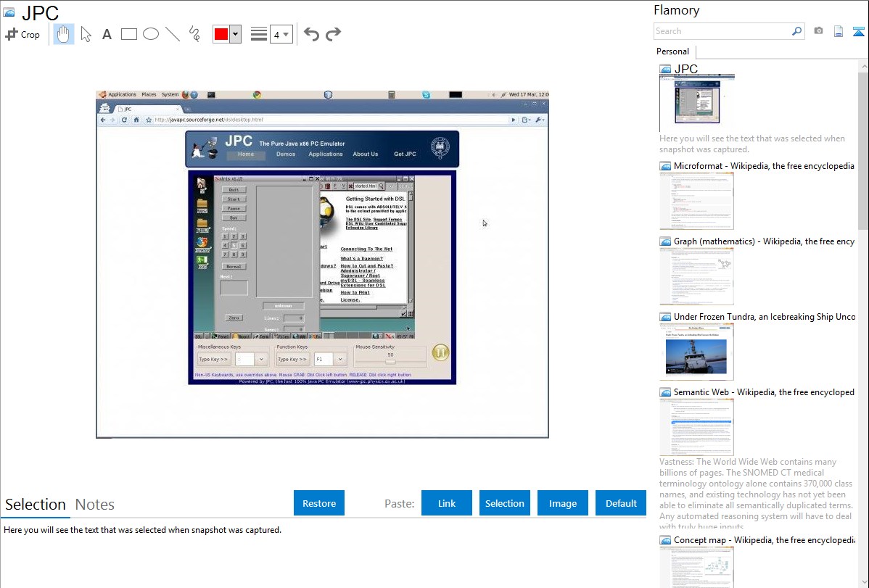Image resolution: width=869 pixels, height=588 pixels.
Task: Pick the freehand scribble tool
Action: (194, 34)
